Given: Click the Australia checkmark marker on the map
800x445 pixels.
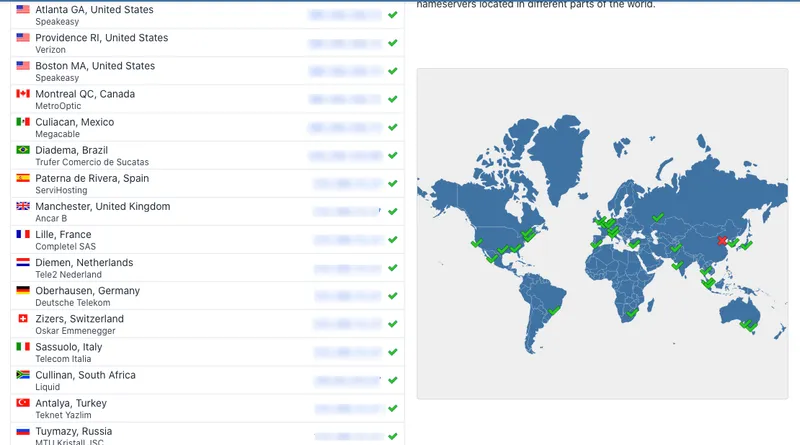Looking at the screenshot, I should coord(748,325).
